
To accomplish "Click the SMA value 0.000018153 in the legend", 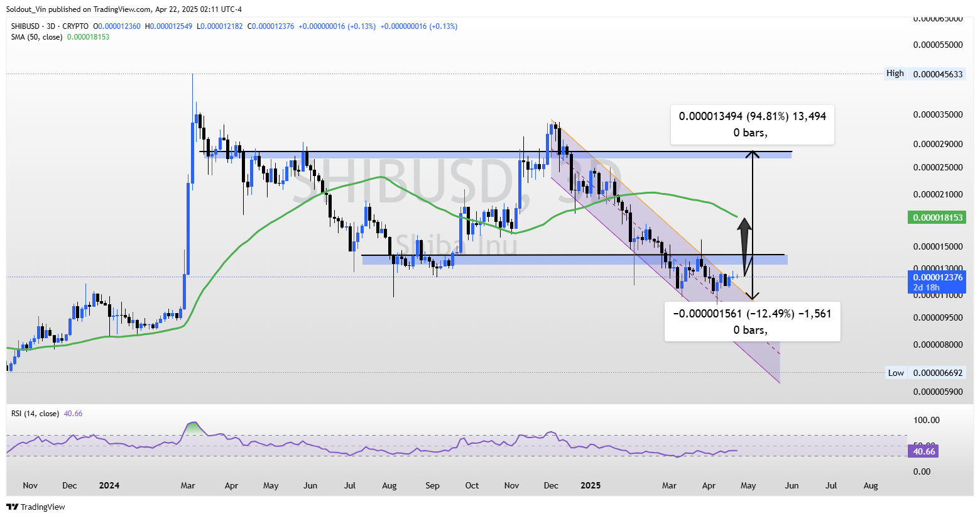I will tap(88, 37).
